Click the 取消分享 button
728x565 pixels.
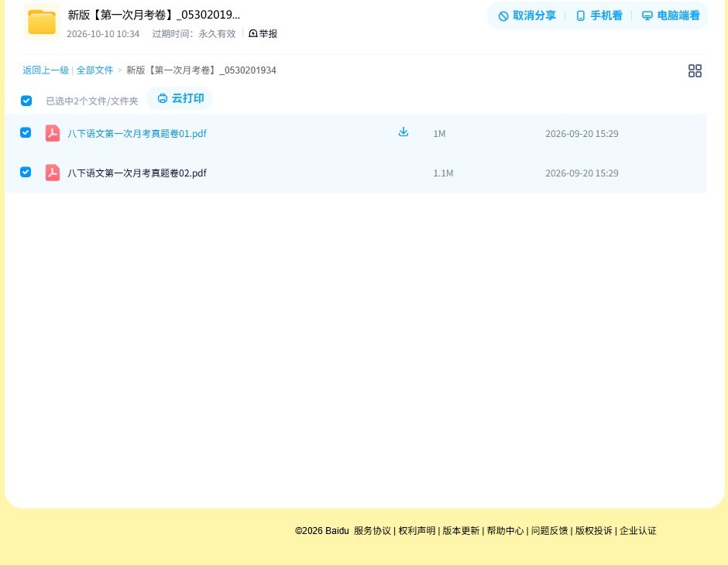(x=527, y=15)
